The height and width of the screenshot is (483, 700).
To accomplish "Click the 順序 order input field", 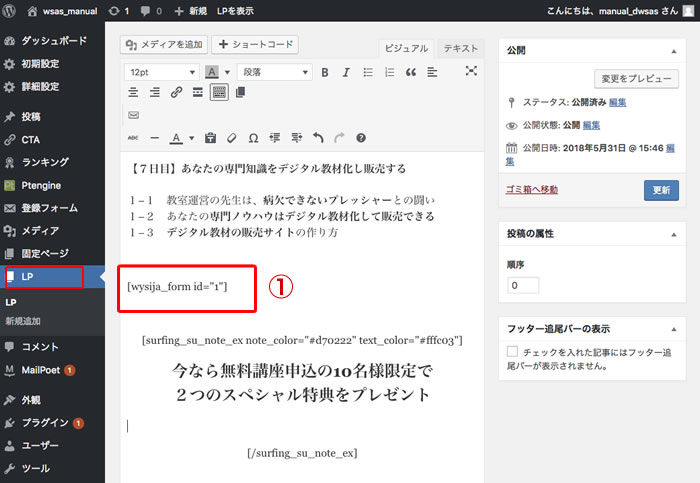I will tap(523, 286).
